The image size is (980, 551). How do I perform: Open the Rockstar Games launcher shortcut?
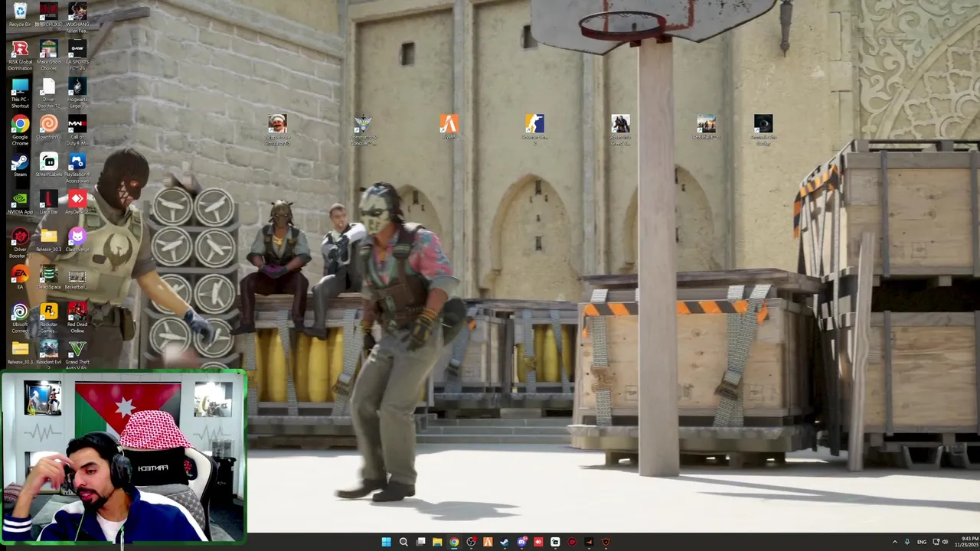click(x=48, y=318)
